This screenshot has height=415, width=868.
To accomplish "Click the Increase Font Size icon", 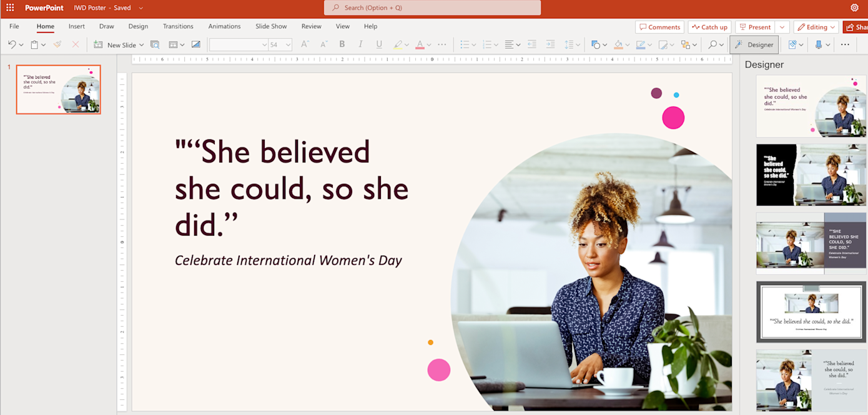I will click(305, 44).
